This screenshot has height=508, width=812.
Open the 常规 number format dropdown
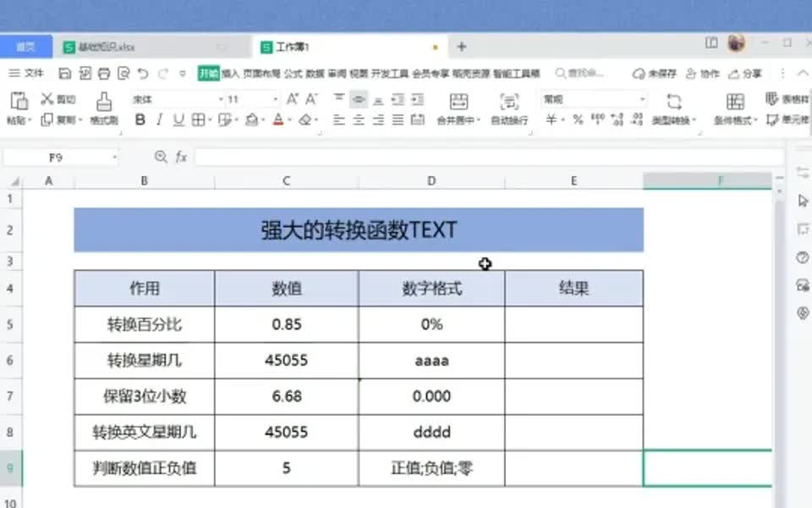(x=640, y=97)
